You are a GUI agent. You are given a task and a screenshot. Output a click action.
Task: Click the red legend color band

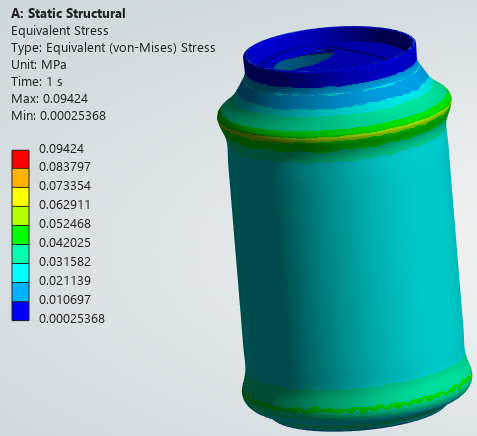[x=20, y=159]
